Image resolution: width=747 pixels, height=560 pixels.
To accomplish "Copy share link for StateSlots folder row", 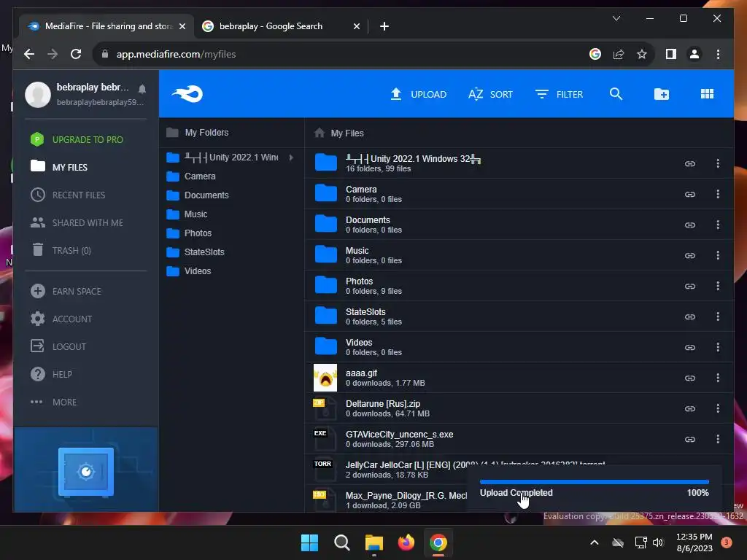I will pos(690,316).
